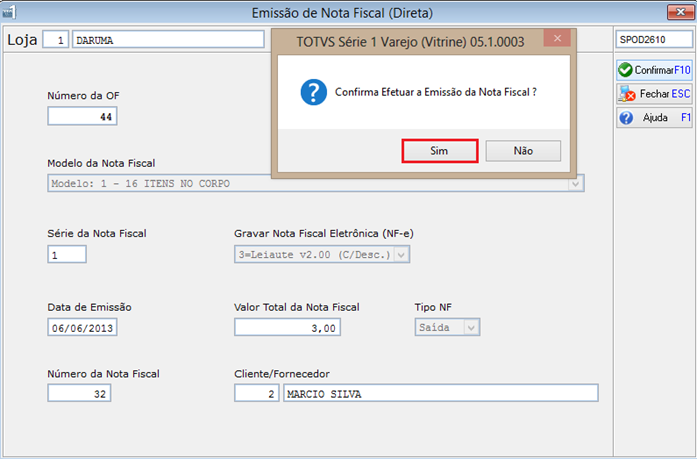Close the TOTVS confirmation dialog
This screenshot has height=459, width=697.
[557, 38]
